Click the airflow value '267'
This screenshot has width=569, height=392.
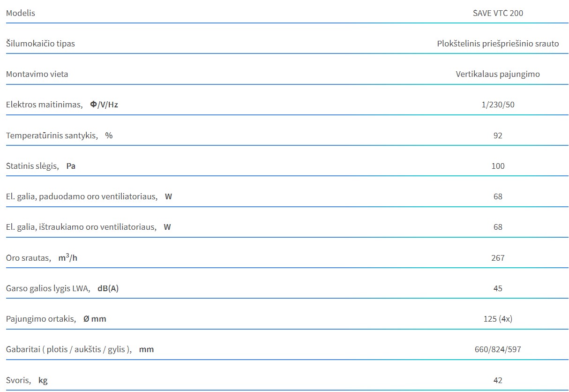click(498, 258)
